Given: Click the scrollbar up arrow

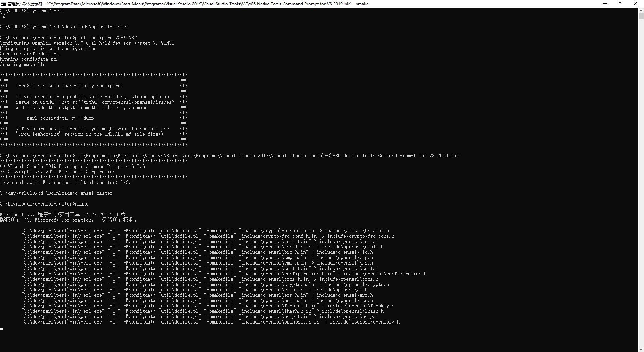Looking at the screenshot, I should pos(641,10).
